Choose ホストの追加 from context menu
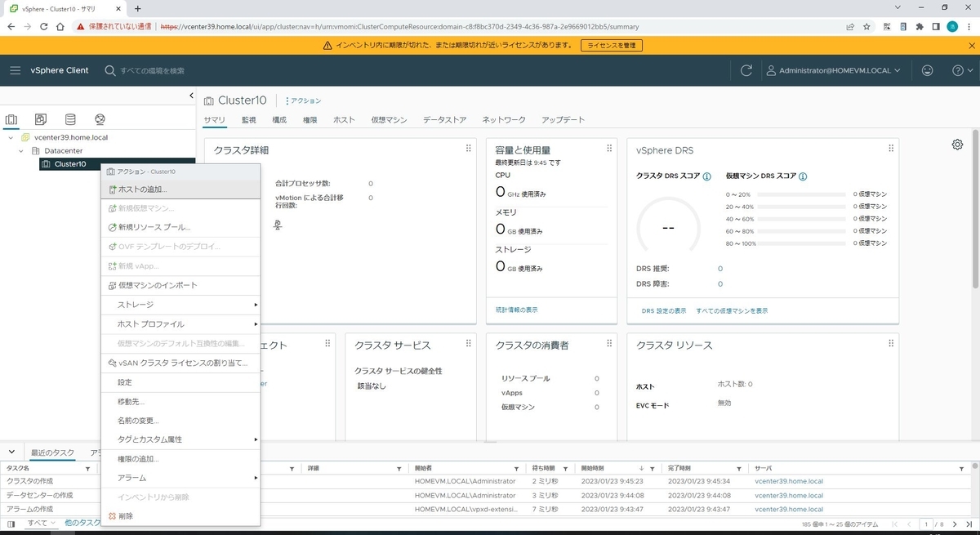This screenshot has height=535, width=980. [180, 189]
